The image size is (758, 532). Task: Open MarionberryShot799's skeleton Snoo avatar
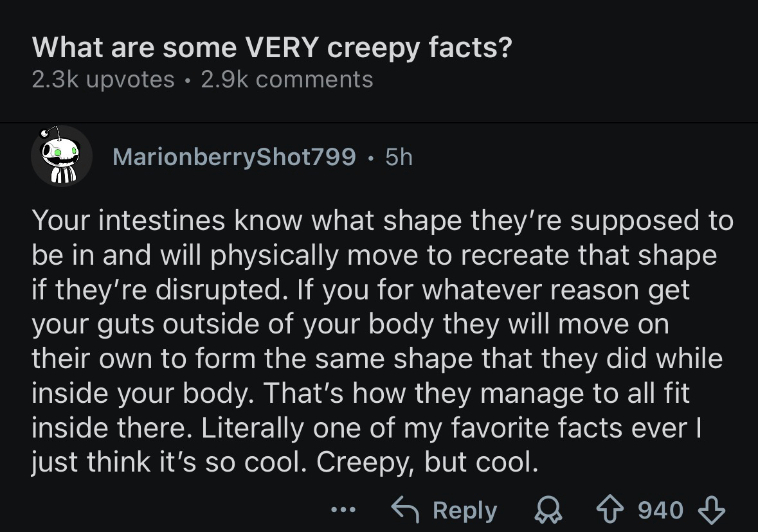(x=62, y=155)
